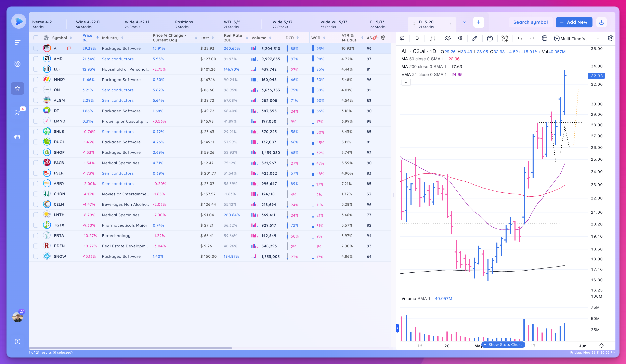Screen dimensions: 626x364
Task: Collapse the chart indicator legend
Action: coord(406,82)
